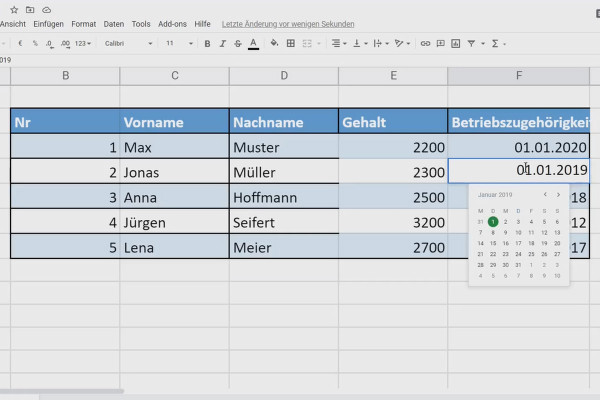
Task: Insert a chart with the chart icon
Action: pos(455,43)
